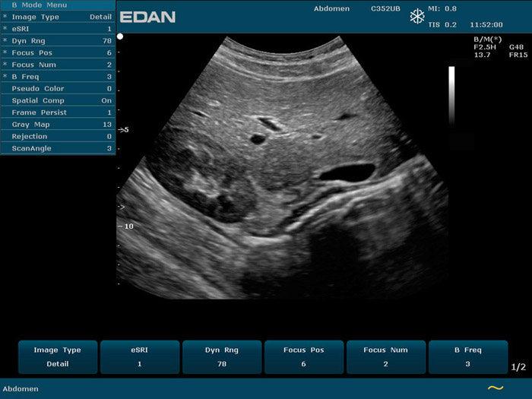Screen dimensions: 532x399
Task: Click the Abdomen exam label at top
Action: (x=331, y=8)
